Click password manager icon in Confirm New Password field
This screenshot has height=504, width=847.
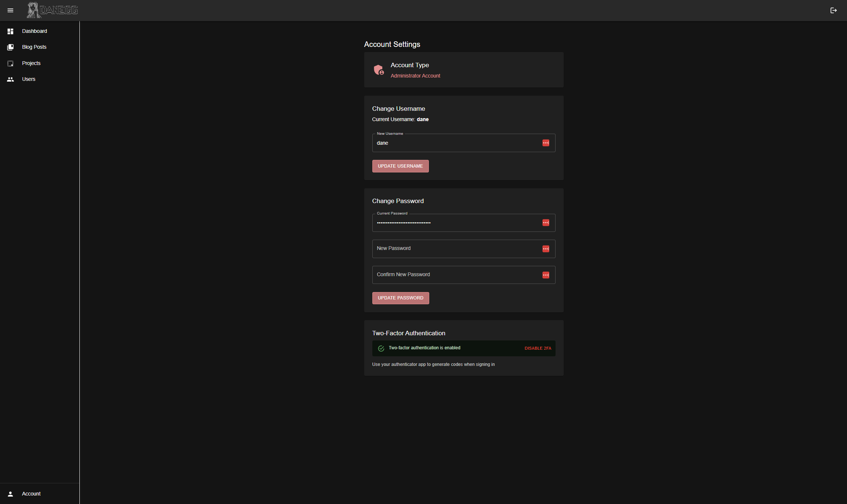click(546, 275)
